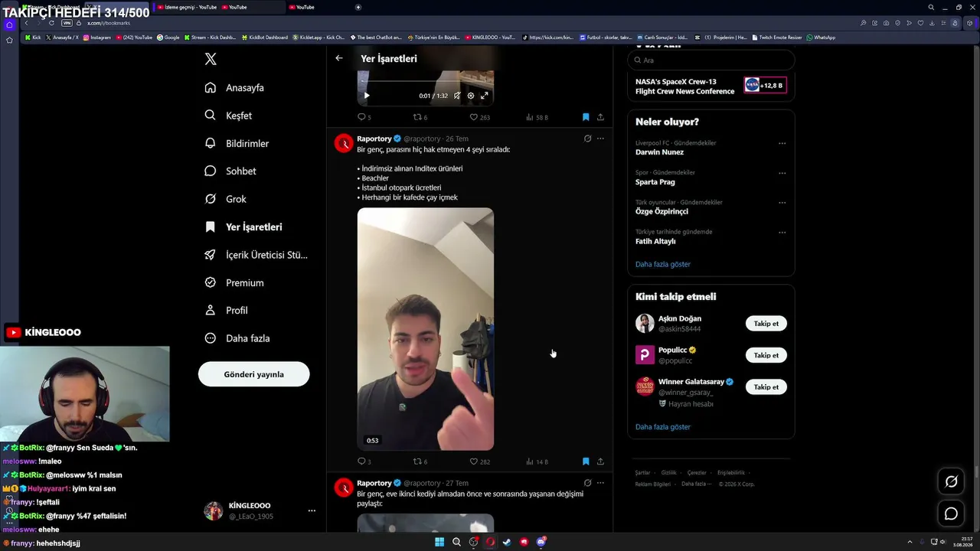Reply to the post with 3 comments
Viewport: 980px width, 551px height.
coord(364,461)
